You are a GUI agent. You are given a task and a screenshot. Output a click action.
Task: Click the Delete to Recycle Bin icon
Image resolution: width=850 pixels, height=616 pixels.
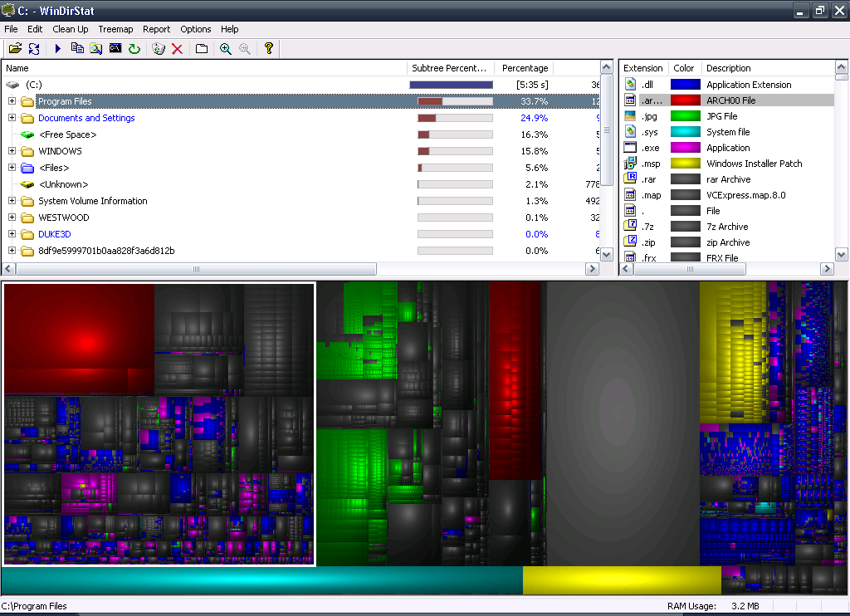tap(157, 48)
